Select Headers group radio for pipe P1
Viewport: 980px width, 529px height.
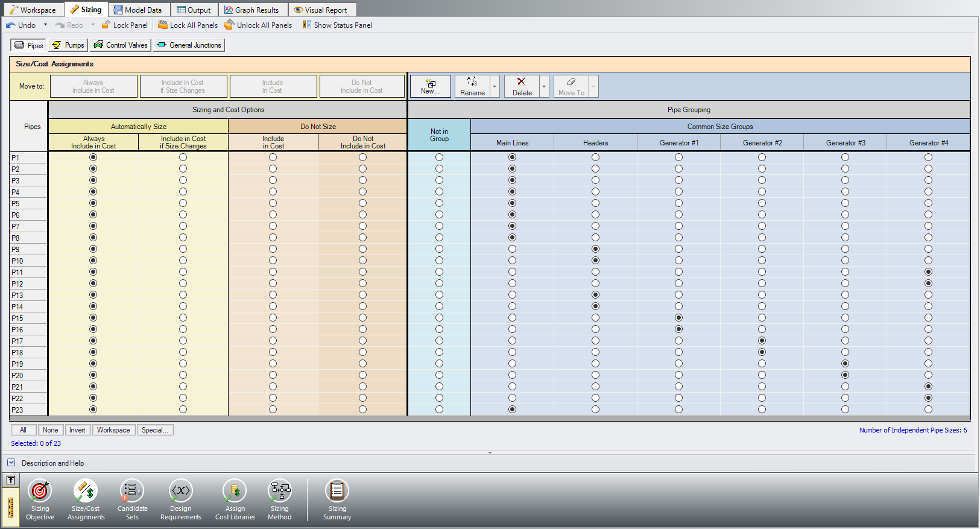pyautogui.click(x=595, y=157)
